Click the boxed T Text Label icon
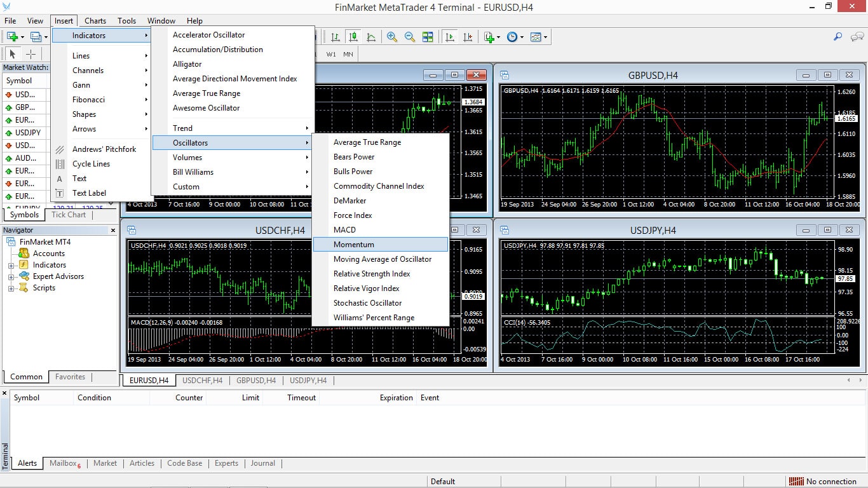This screenshot has height=488, width=868. point(60,193)
